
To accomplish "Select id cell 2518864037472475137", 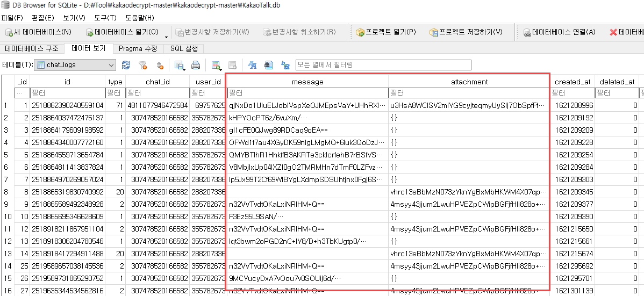I will [67, 118].
